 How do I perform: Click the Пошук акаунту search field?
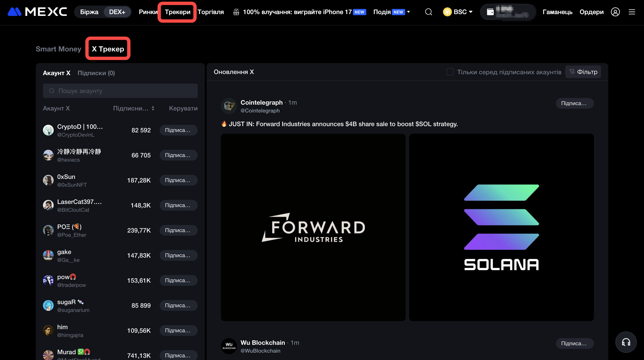pyautogui.click(x=120, y=91)
